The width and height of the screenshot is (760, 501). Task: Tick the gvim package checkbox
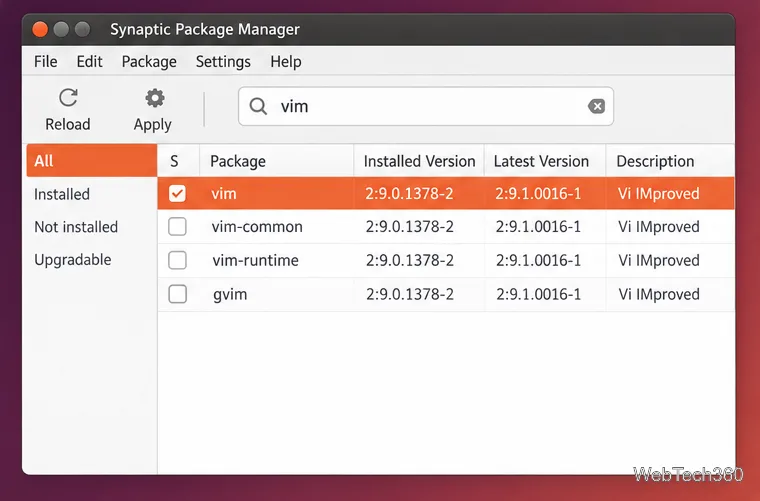[x=177, y=294]
